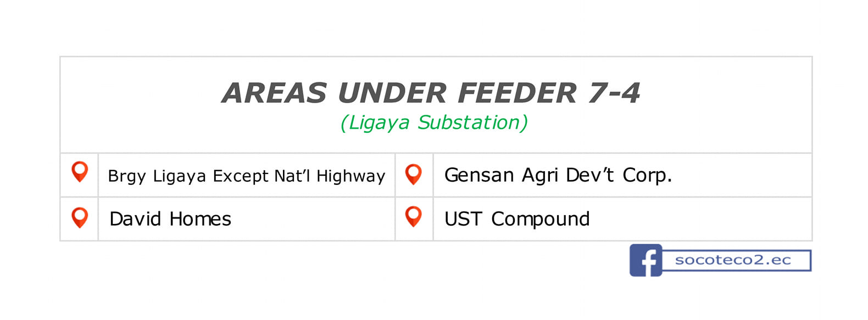Screen dimensions: 868x320
Task: Click the word Compound in second row
Action: [x=541, y=219]
